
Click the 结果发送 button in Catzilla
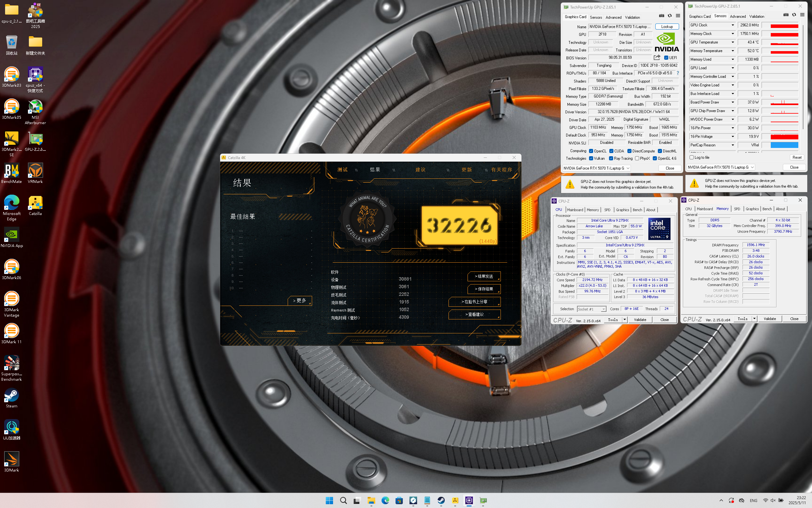point(484,276)
